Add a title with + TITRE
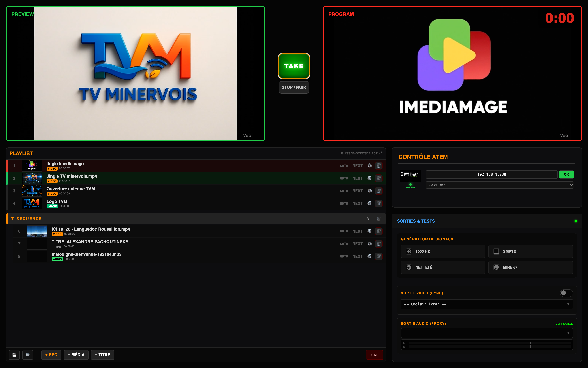This screenshot has height=368, width=588. [x=103, y=355]
